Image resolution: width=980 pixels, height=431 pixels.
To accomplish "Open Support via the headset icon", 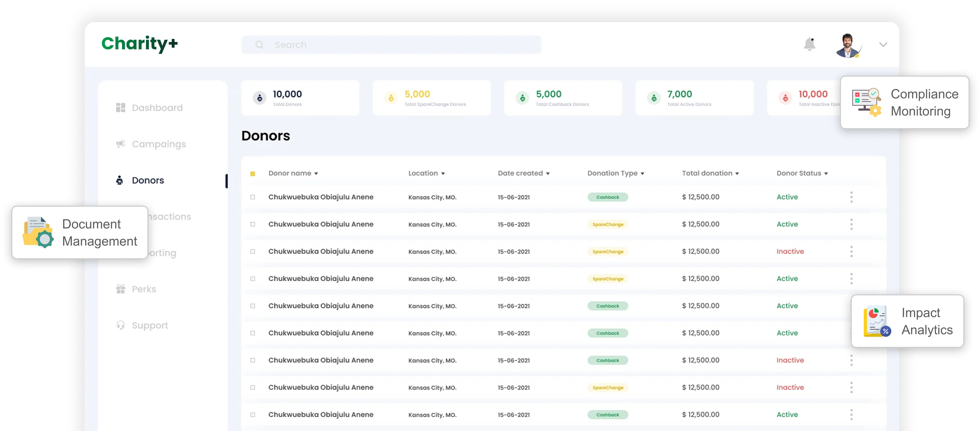I will 120,325.
